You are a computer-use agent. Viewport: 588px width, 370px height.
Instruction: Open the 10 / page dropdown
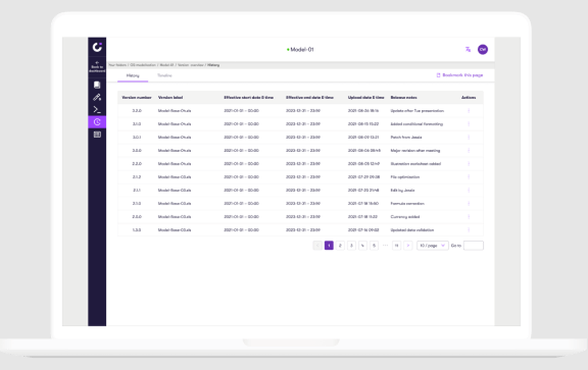pyautogui.click(x=432, y=245)
